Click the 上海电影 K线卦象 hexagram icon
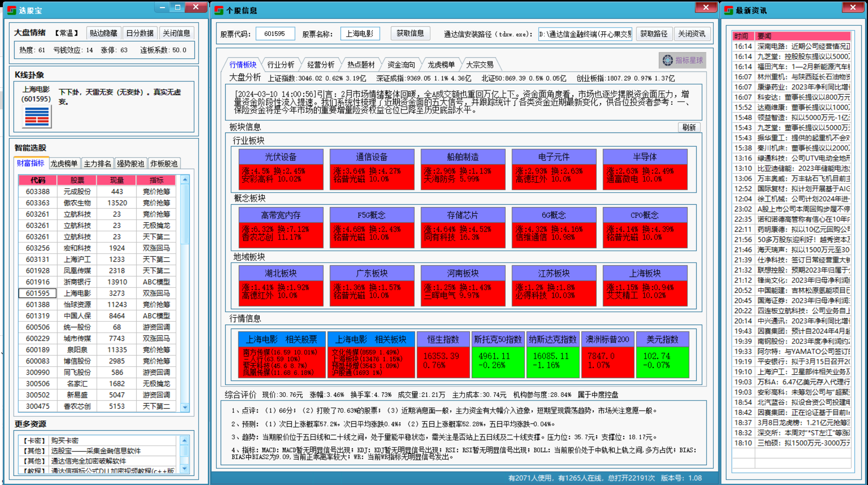868x485 pixels. 37,117
